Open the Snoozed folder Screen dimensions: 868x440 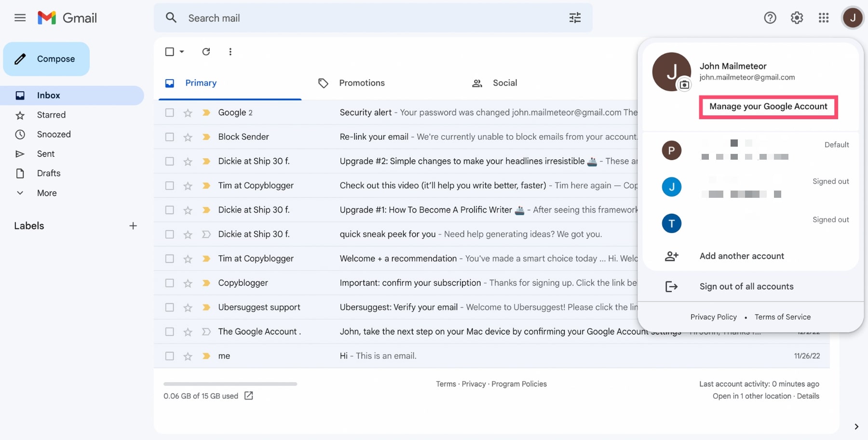(72, 135)
